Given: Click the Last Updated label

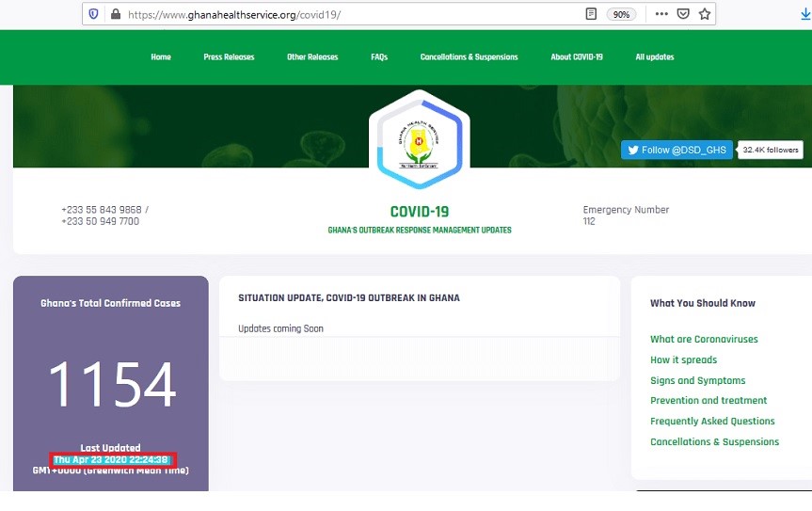Looking at the screenshot, I should (x=110, y=448).
